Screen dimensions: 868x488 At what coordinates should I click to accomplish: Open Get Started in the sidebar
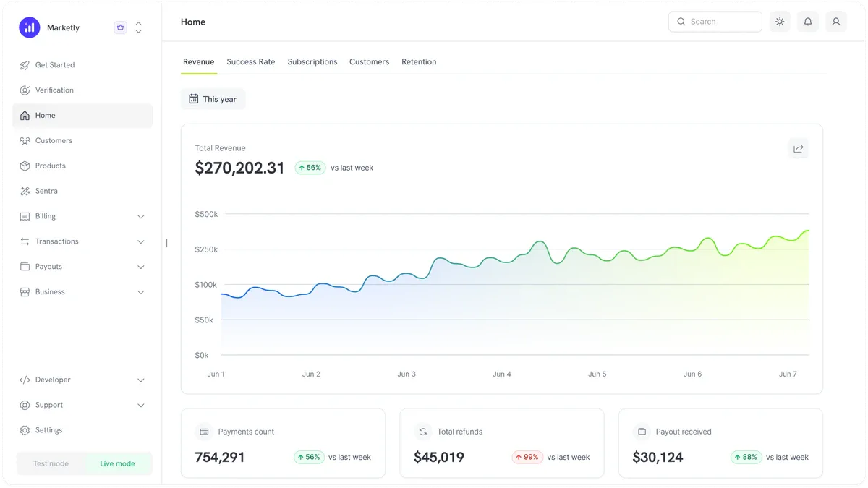pyautogui.click(x=82, y=65)
